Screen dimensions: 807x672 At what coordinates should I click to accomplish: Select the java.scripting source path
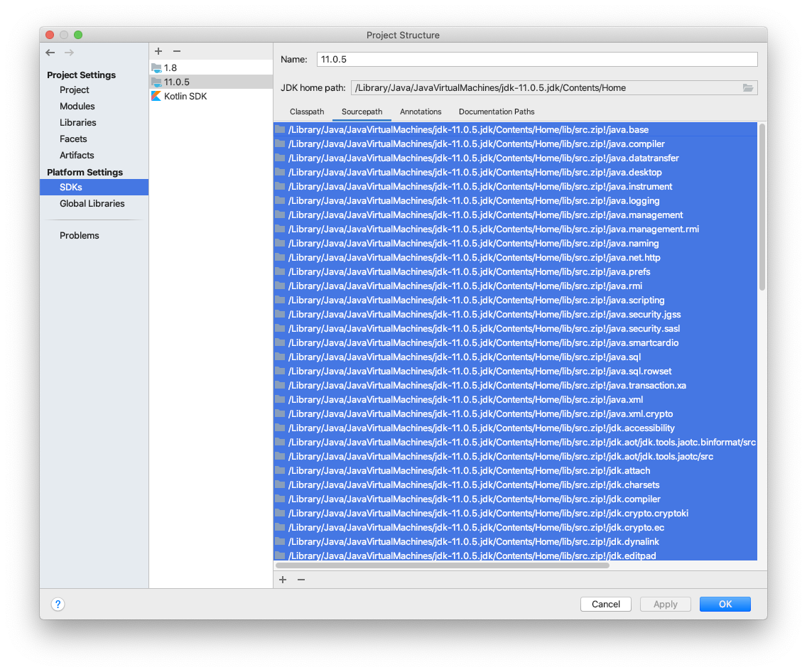(515, 300)
